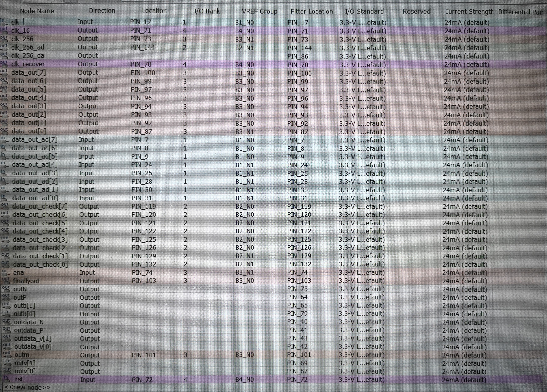Image resolution: width=547 pixels, height=392 pixels.
Task: Select the empty Location cell for clk_256_da
Action: [x=154, y=56]
